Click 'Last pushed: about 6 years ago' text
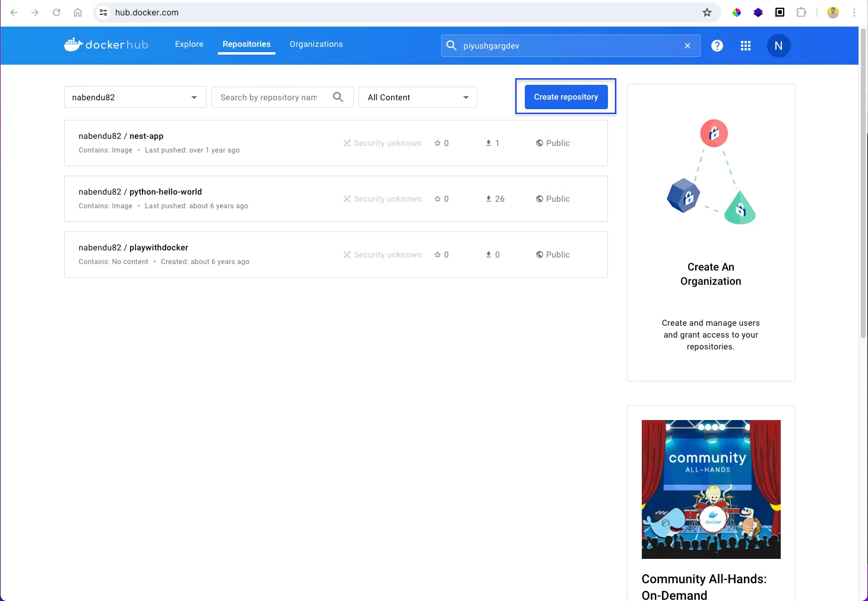 (197, 206)
